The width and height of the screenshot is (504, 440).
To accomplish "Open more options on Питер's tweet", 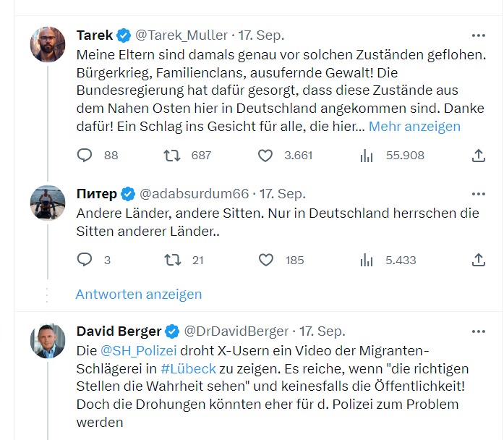I will coord(478,193).
